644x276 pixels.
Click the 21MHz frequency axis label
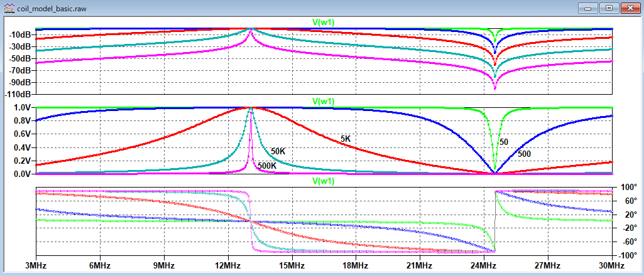click(420, 266)
